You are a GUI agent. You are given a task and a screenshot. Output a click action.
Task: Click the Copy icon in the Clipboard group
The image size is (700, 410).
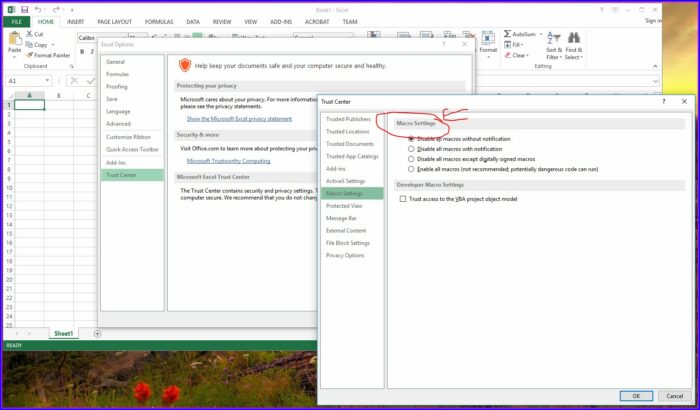click(x=29, y=45)
